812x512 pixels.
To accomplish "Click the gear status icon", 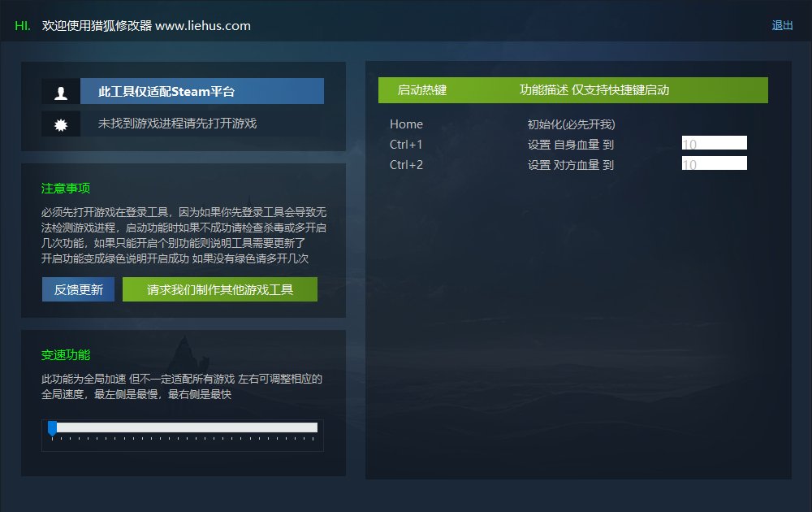I will 61,124.
